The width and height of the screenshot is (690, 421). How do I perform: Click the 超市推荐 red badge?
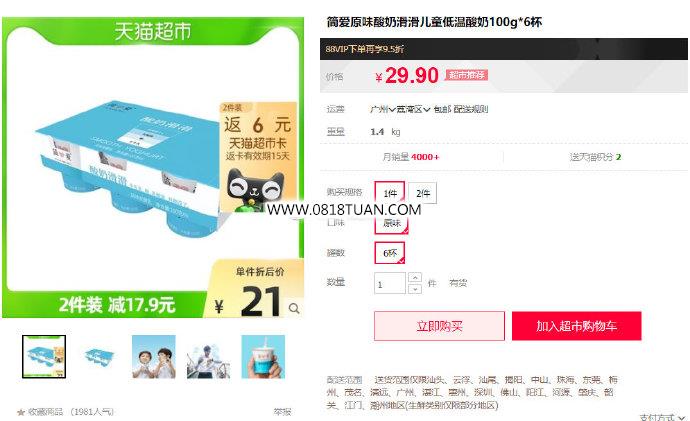point(466,75)
